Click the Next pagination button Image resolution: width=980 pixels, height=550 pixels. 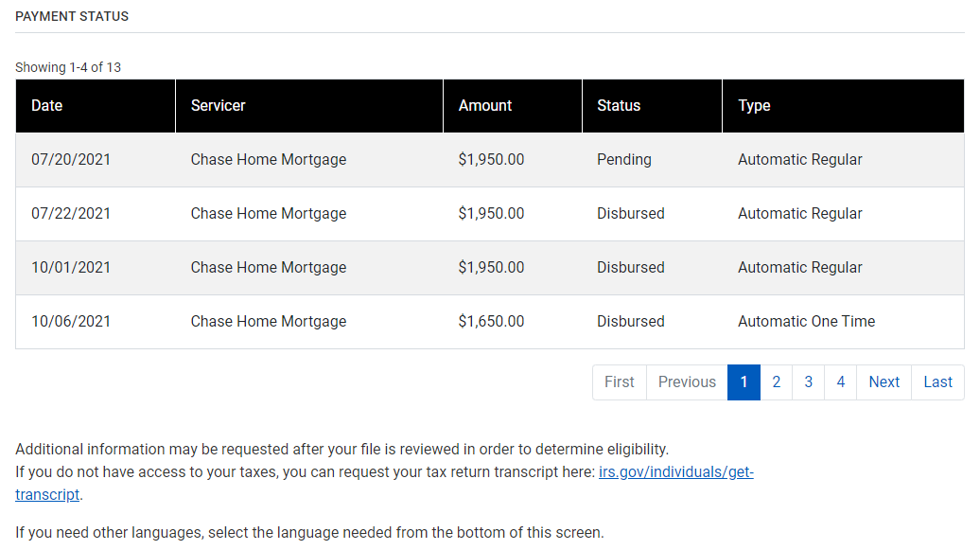[884, 381]
